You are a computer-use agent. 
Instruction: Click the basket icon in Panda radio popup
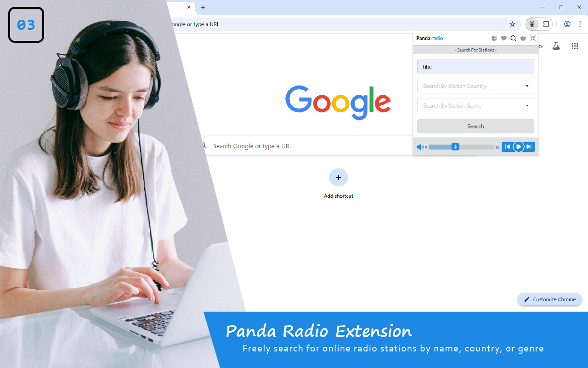[x=523, y=38]
